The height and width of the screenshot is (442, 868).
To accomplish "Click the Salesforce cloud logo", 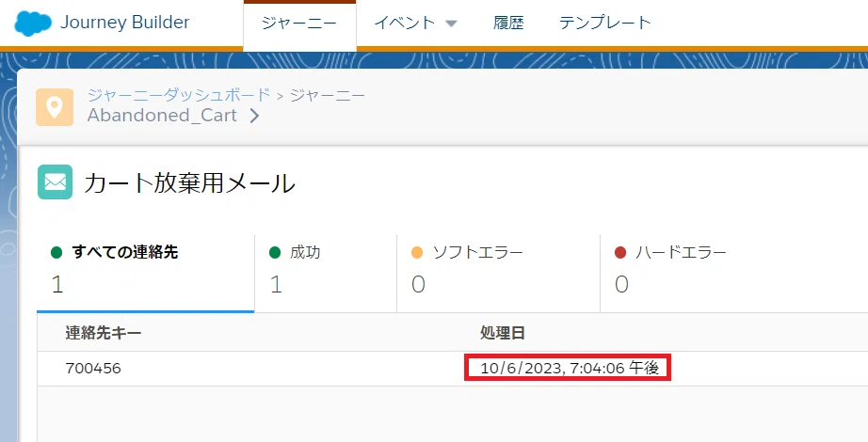I will tap(33, 24).
